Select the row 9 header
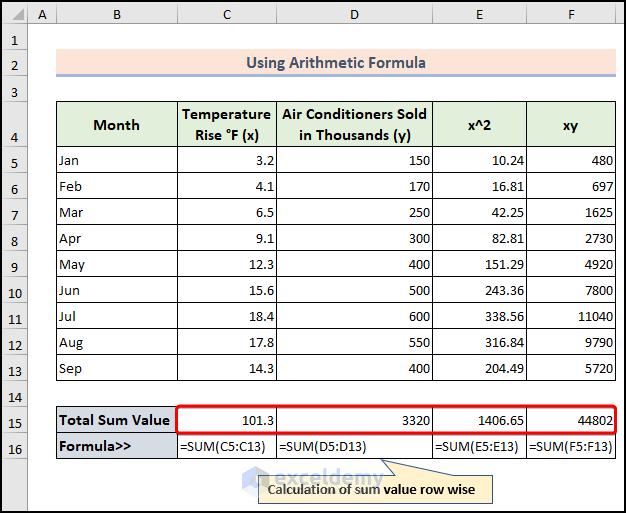 click(x=14, y=265)
